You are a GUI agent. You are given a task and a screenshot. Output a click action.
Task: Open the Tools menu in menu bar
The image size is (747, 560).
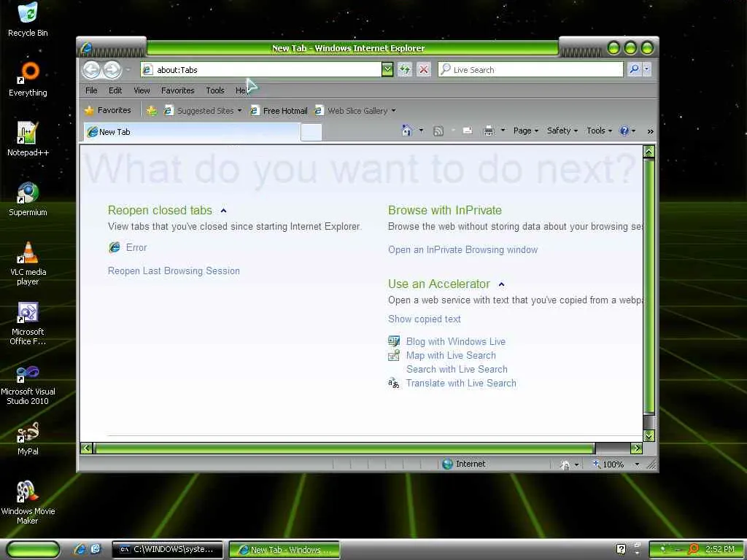215,90
